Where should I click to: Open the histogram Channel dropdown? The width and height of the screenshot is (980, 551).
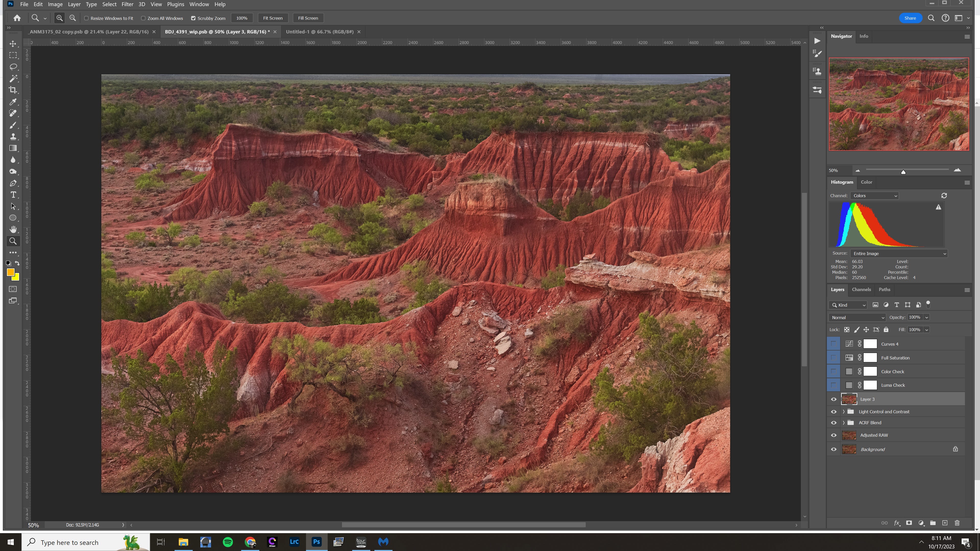point(875,196)
